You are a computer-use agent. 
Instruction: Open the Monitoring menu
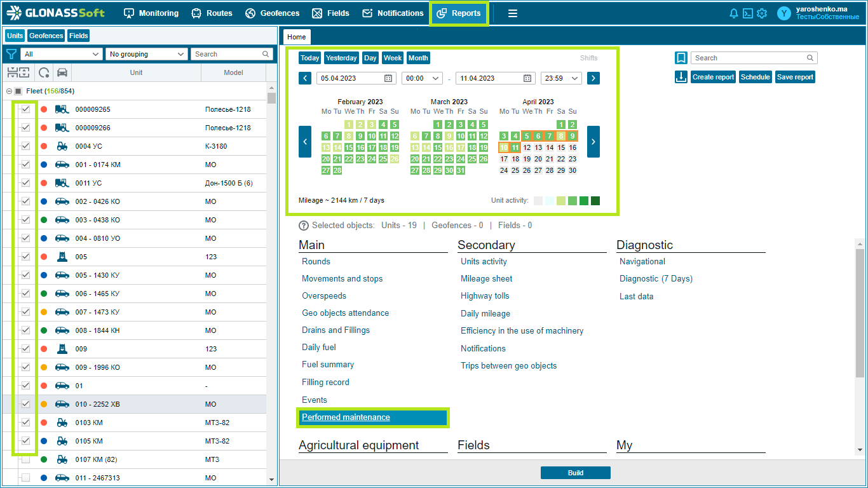151,13
